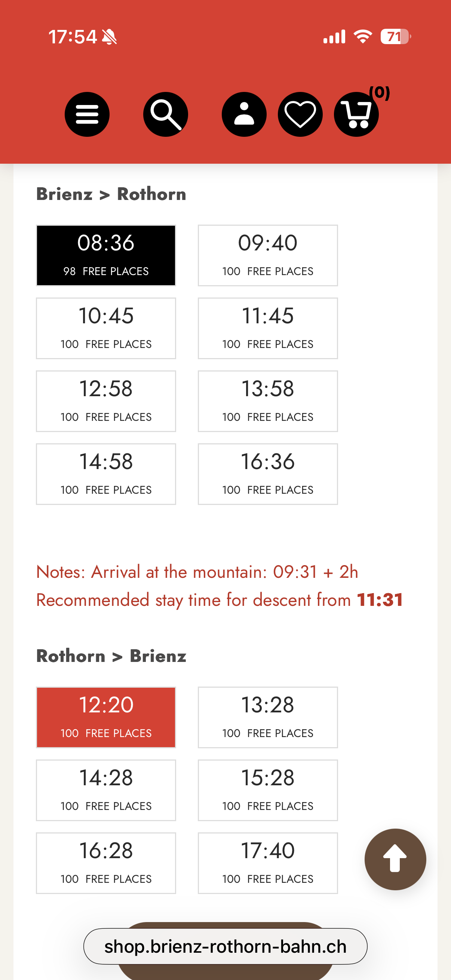The height and width of the screenshot is (980, 451).
Task: Select the 17:40 Rothorn return
Action: click(267, 863)
